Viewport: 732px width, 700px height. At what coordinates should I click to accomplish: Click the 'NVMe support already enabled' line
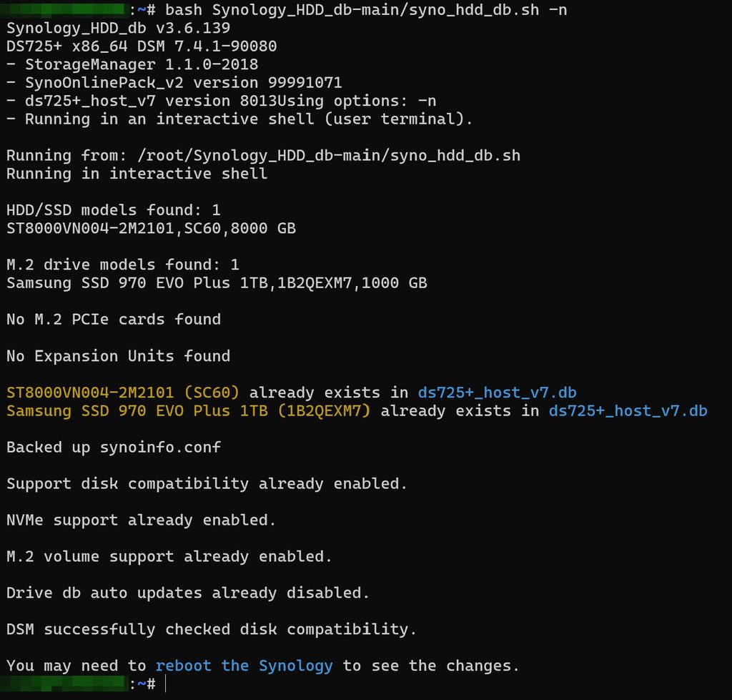[142, 520]
